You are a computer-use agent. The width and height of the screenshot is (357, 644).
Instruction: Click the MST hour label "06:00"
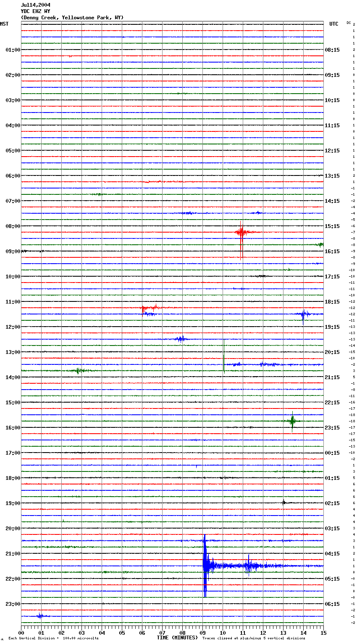point(13,176)
